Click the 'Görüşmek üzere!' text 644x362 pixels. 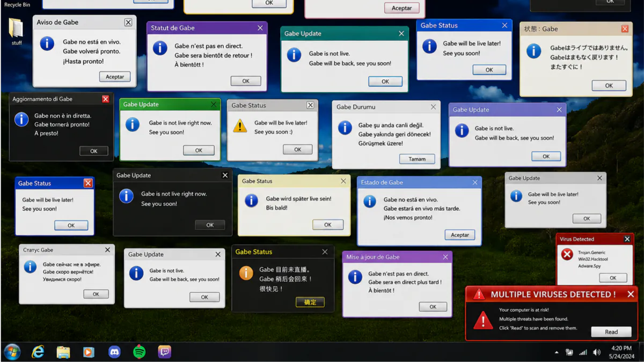click(x=380, y=143)
